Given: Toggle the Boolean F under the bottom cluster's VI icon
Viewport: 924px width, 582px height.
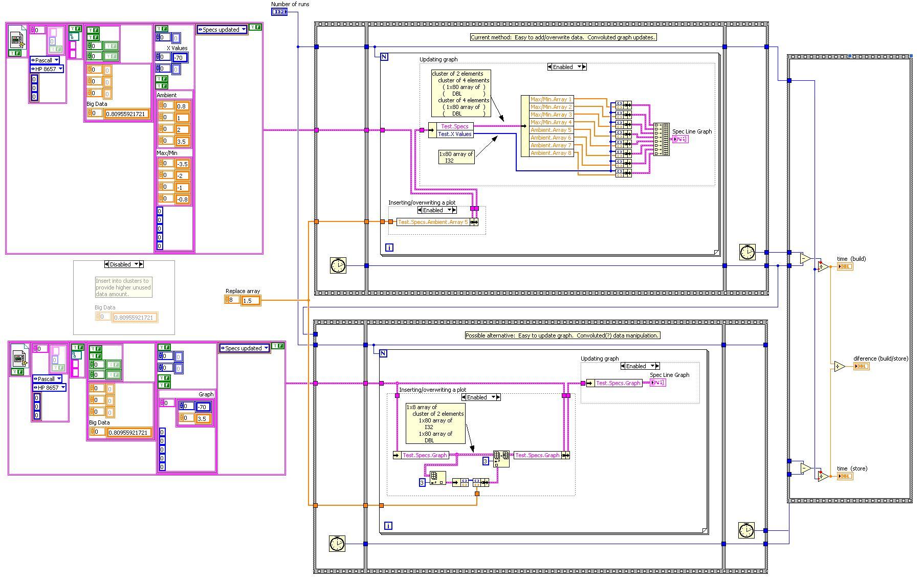Looking at the screenshot, I should point(17,372).
